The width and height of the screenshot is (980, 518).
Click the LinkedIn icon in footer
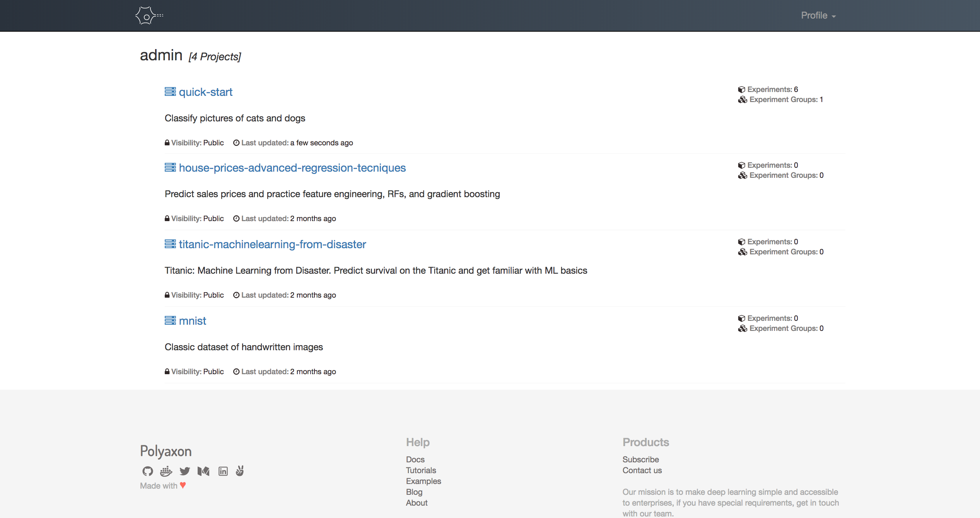223,471
